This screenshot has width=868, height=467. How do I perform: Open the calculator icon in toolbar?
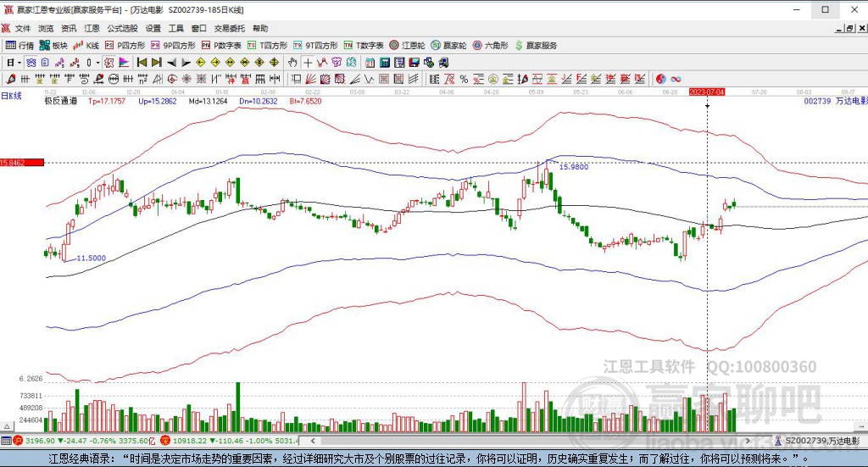(385, 63)
